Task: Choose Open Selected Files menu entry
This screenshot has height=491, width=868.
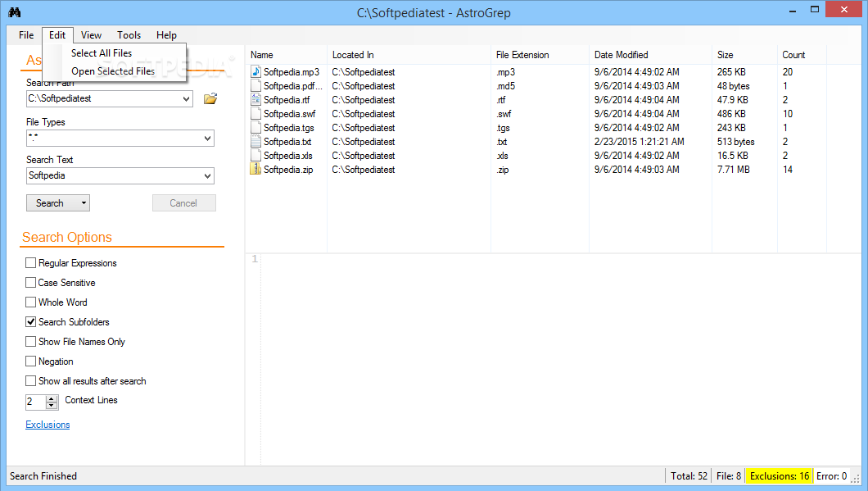Action: pyautogui.click(x=115, y=71)
